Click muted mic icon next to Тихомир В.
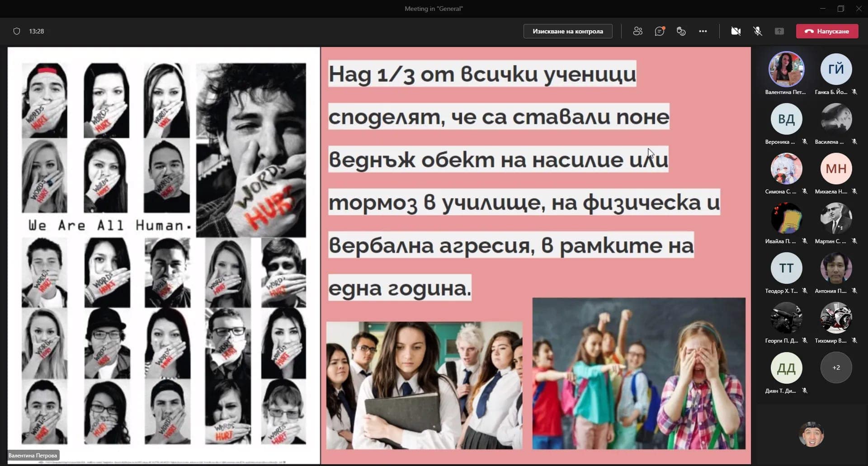This screenshot has width=868, height=466. pyautogui.click(x=854, y=341)
